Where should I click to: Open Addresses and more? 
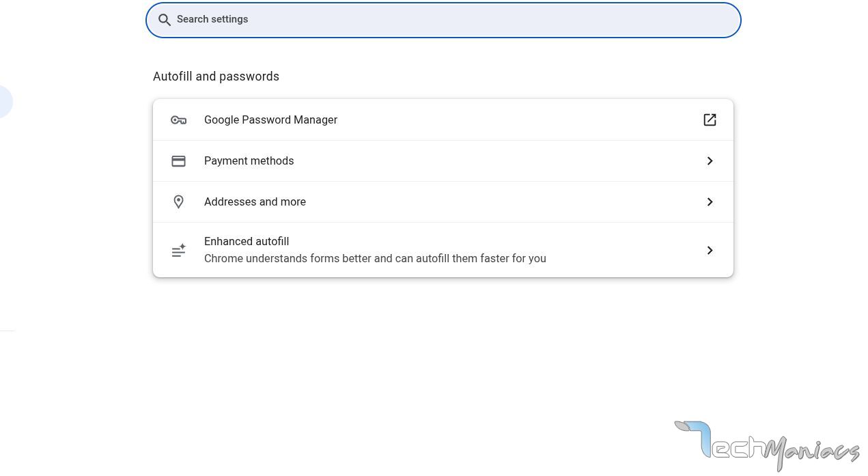click(255, 202)
